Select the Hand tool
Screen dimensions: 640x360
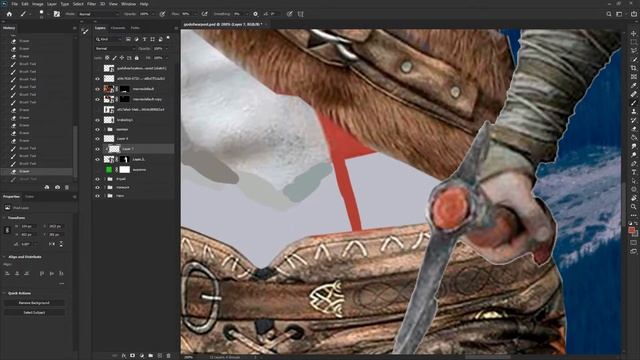coord(633,198)
